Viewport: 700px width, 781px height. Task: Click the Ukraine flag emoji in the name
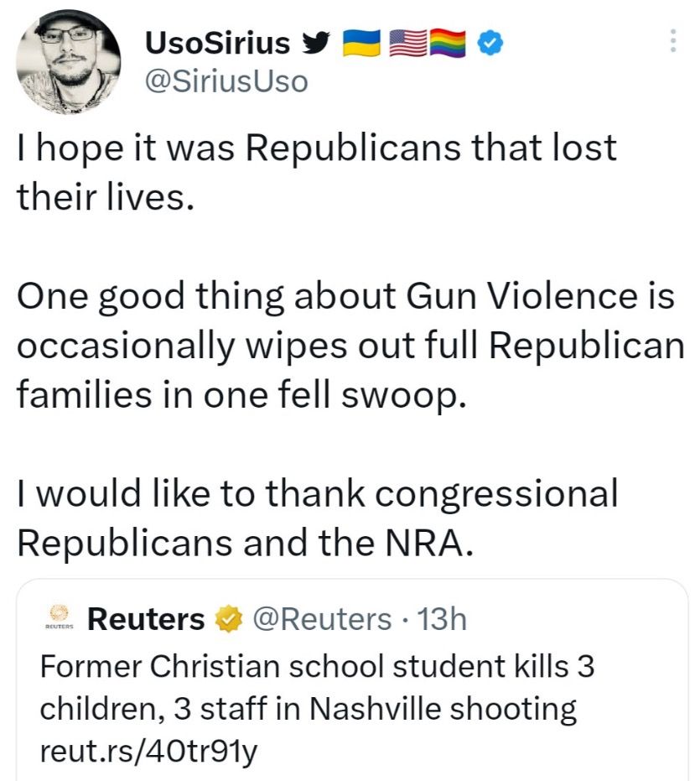point(362,42)
